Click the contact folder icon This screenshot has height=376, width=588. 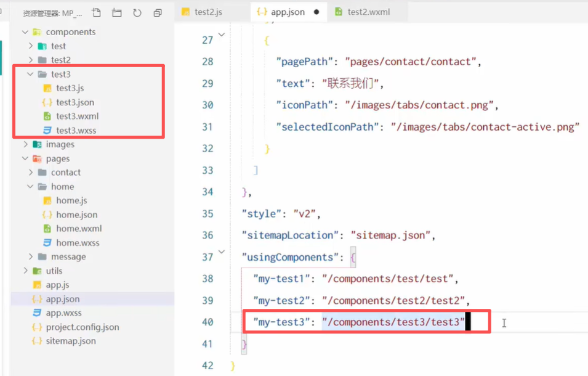42,173
